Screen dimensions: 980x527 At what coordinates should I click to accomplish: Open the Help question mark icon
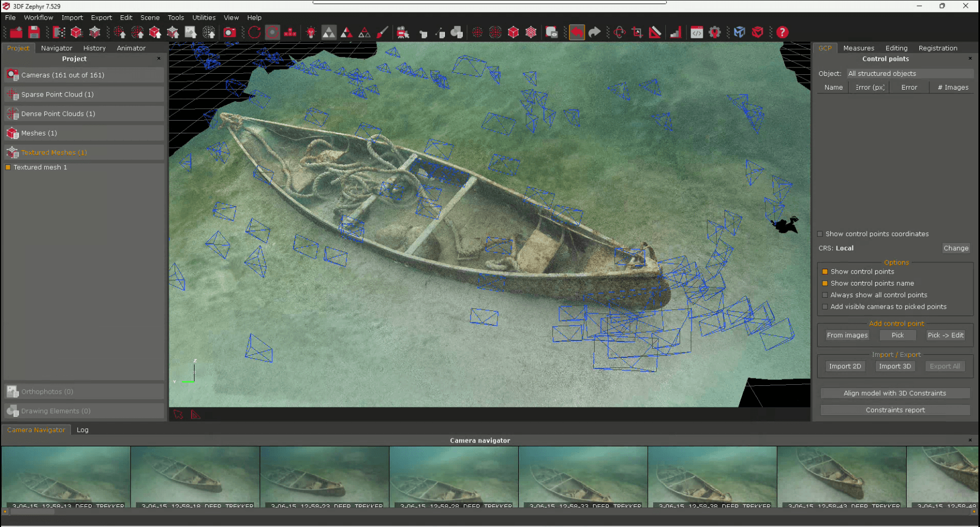pos(782,32)
